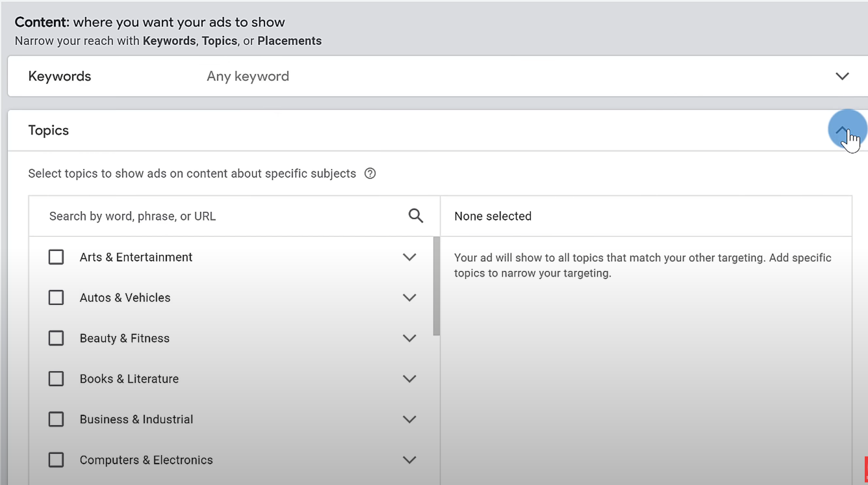Viewport: 868px width, 485px height.
Task: Open the topics help question mark icon
Action: tap(370, 174)
